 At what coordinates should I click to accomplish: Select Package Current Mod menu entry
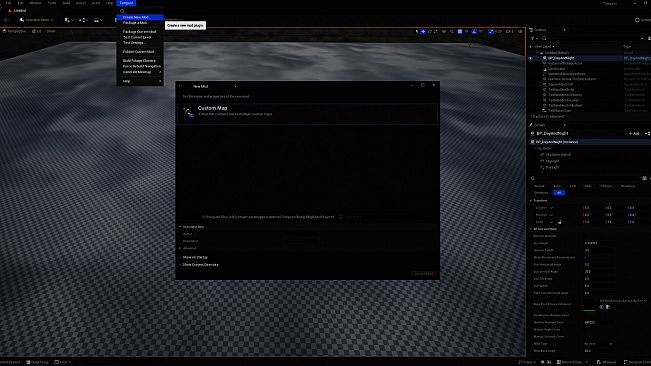point(140,32)
